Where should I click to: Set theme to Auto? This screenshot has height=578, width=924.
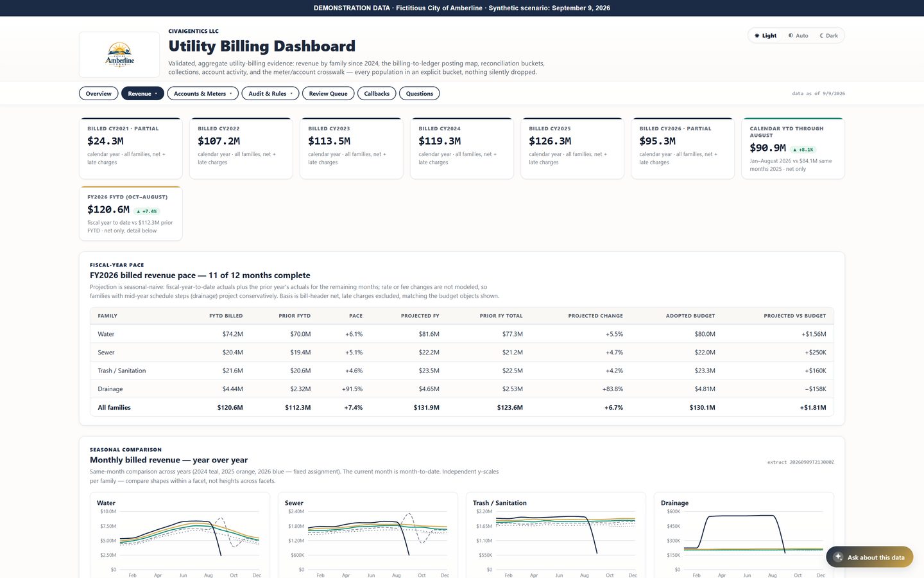coord(798,36)
